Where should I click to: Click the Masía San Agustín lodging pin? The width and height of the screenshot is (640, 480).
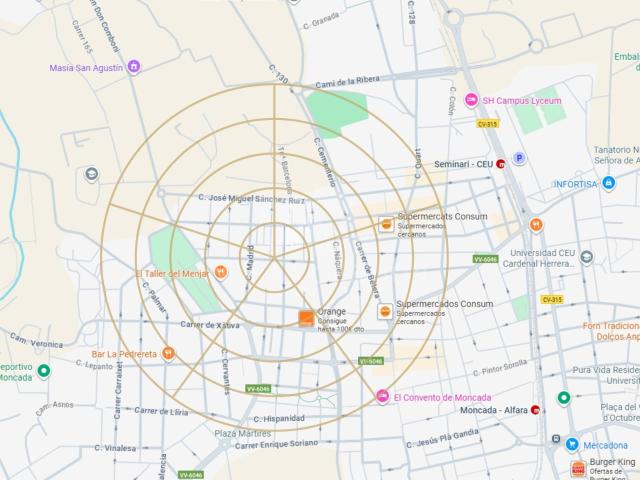[x=133, y=67]
